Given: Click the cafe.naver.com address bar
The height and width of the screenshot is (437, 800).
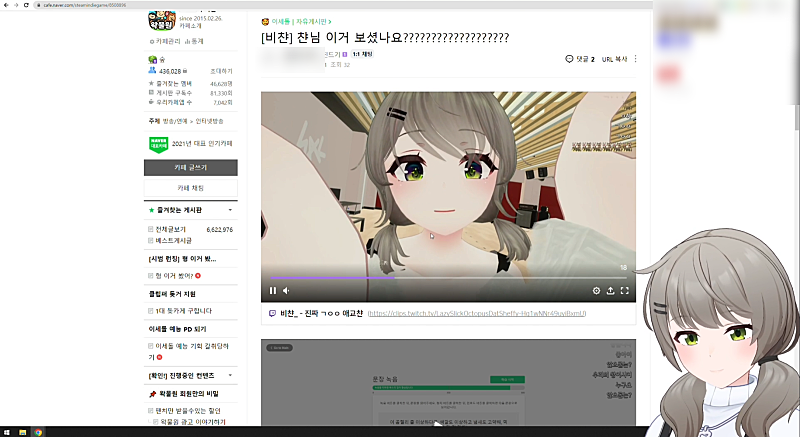Looking at the screenshot, I should click(342, 5).
